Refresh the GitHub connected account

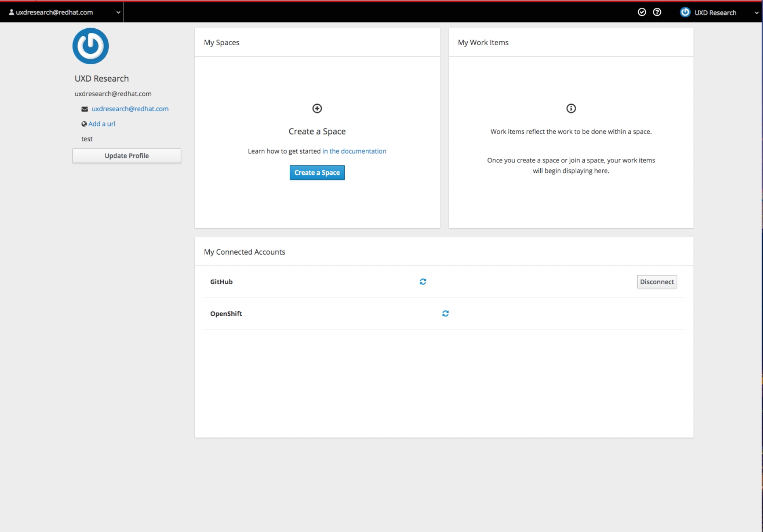423,281
